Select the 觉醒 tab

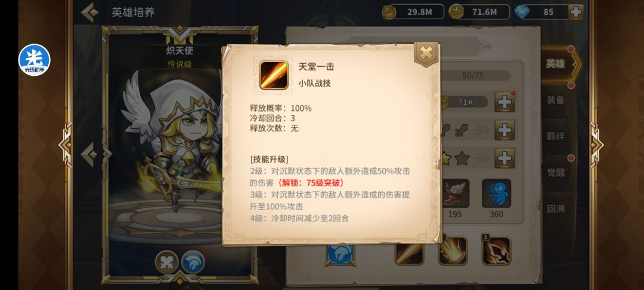(555, 172)
